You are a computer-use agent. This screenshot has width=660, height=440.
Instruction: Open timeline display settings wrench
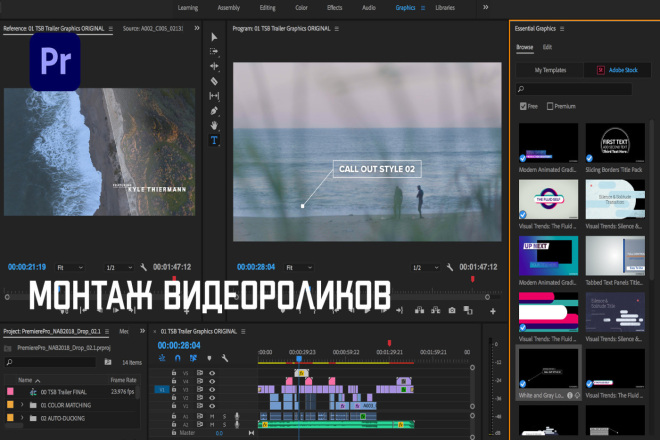[225, 358]
